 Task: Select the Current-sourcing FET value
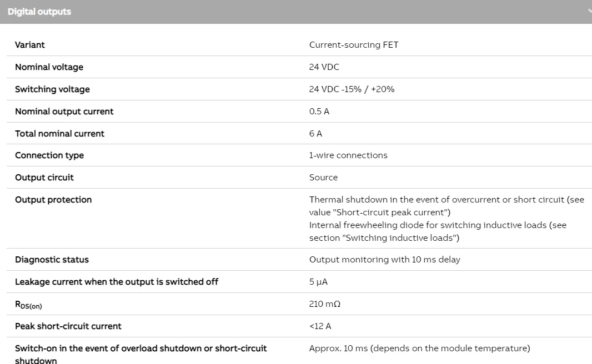click(x=354, y=45)
